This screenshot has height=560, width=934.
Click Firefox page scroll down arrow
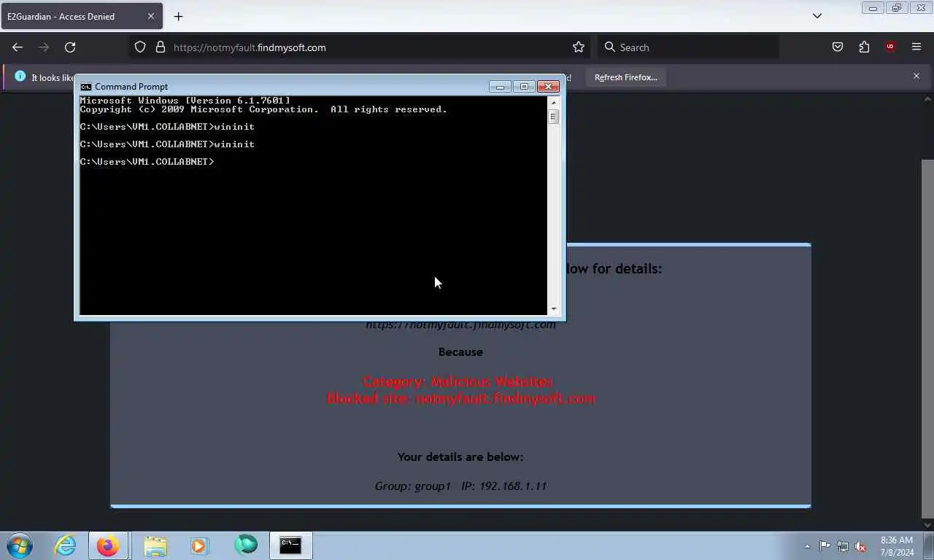(927, 524)
